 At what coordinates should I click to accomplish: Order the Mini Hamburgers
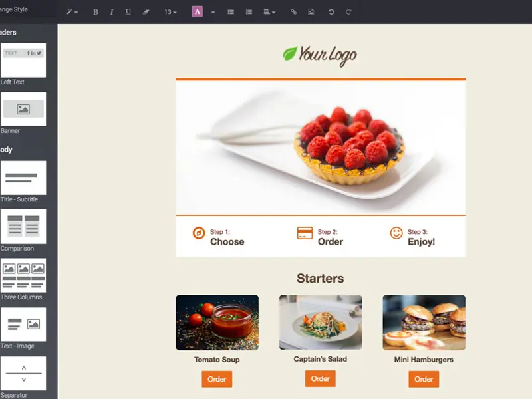click(x=424, y=379)
